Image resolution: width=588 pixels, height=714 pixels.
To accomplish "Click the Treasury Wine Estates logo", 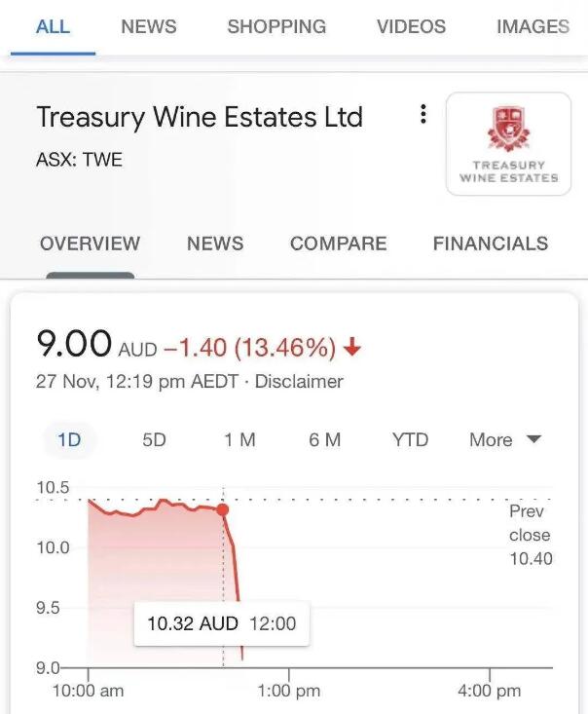I will [x=508, y=144].
